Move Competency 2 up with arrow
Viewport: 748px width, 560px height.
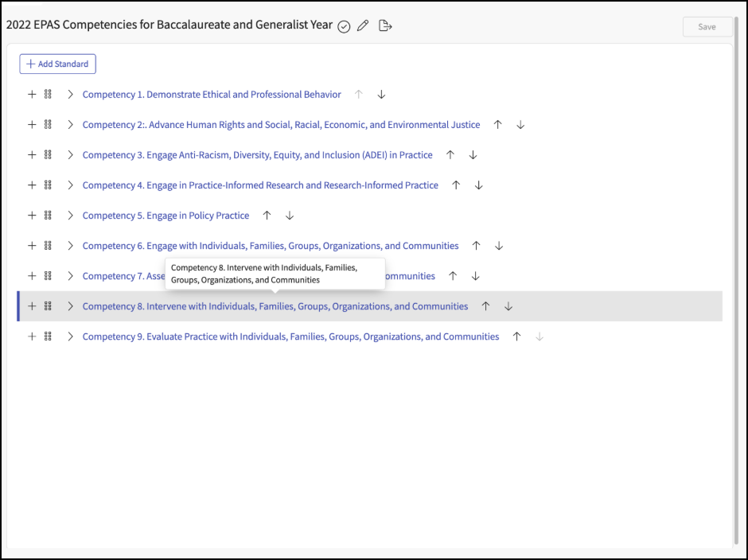point(497,125)
